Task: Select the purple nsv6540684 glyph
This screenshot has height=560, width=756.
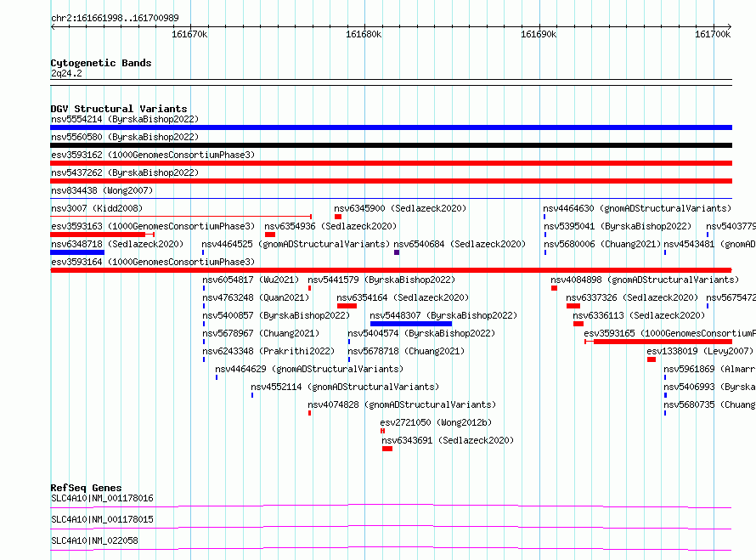Action: [x=397, y=252]
